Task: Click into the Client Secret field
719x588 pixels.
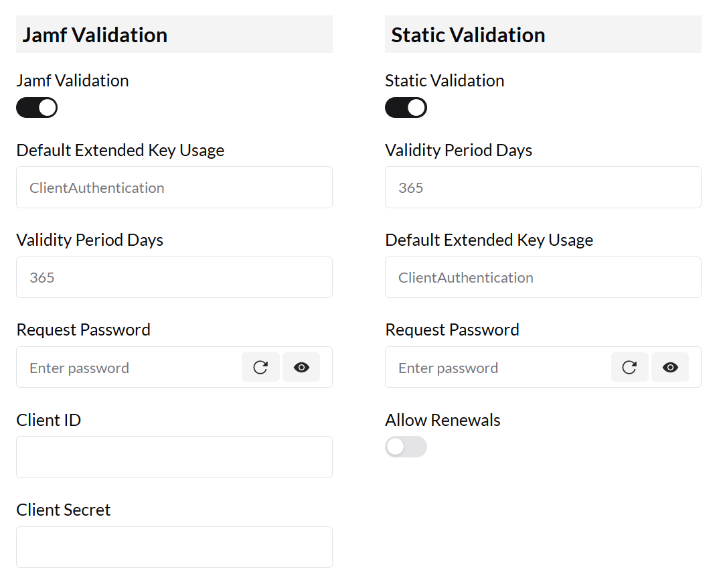Action: click(174, 547)
